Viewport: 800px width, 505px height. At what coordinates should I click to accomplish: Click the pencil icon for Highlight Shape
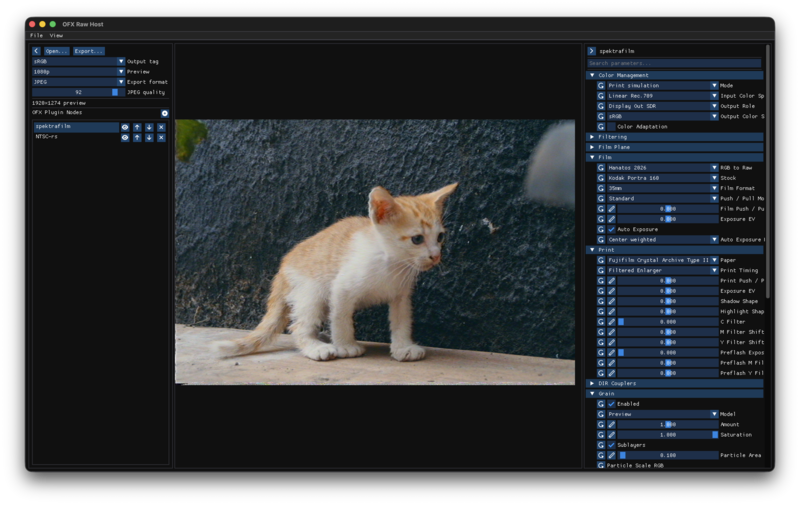coord(611,311)
